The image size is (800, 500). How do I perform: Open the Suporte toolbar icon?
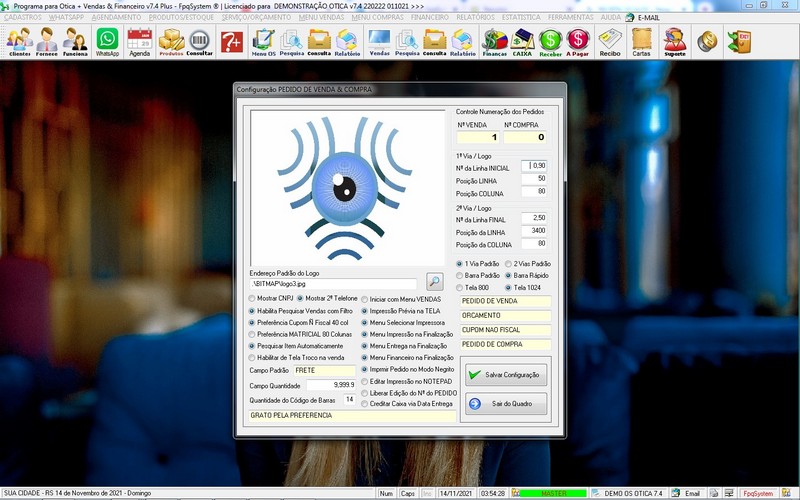tap(675, 42)
